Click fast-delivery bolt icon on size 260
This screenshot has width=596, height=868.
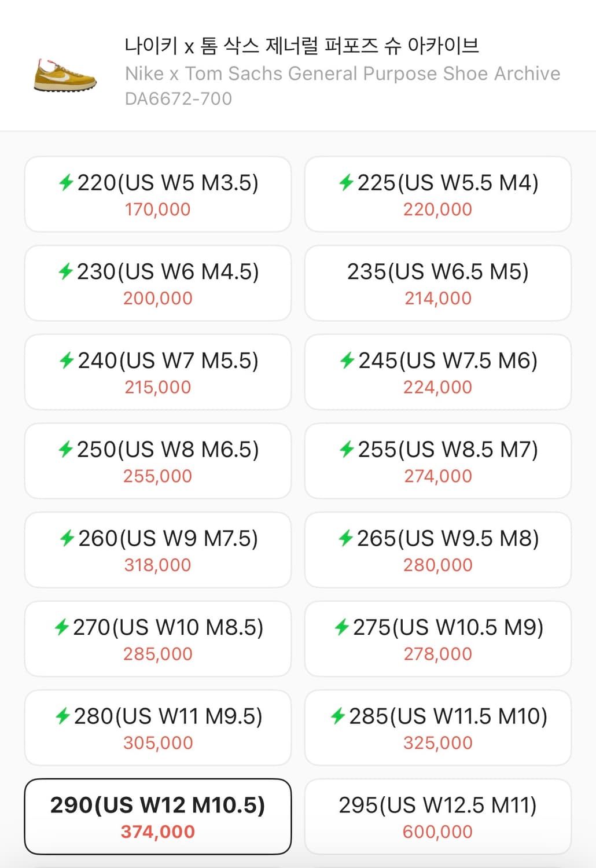click(67, 538)
